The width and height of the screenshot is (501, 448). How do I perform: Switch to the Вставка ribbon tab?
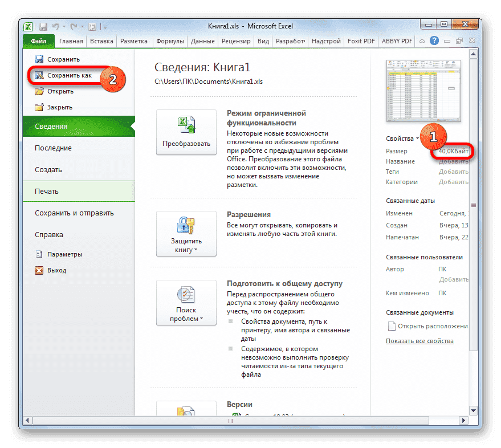103,41
